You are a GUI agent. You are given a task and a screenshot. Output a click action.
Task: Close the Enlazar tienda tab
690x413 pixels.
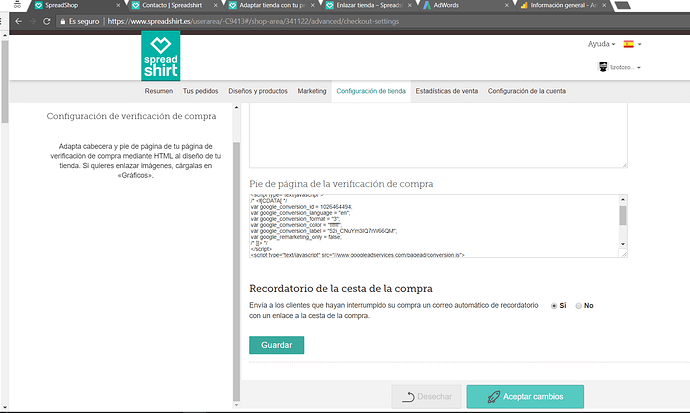tap(410, 5)
